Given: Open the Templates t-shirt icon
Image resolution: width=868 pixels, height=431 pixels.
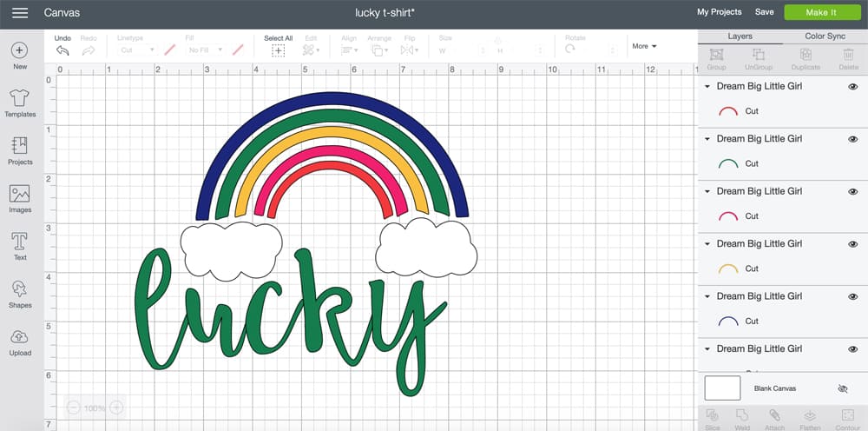Looking at the screenshot, I should [x=19, y=98].
